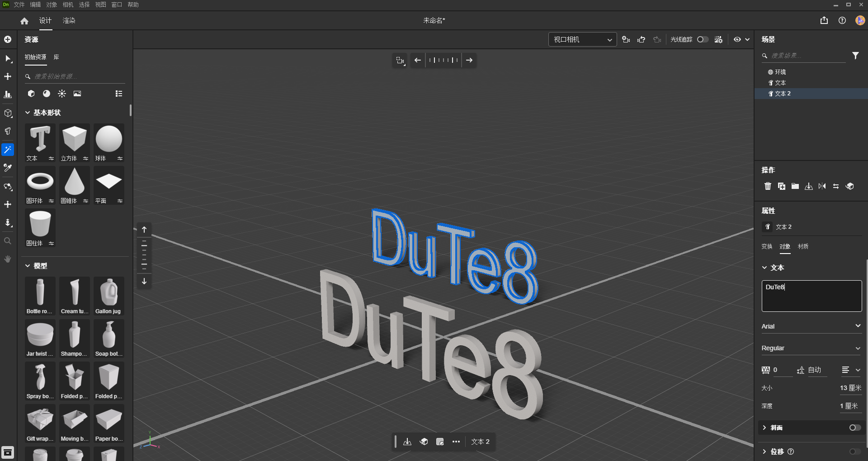Go to previous camera bookmark arrow

pos(418,60)
